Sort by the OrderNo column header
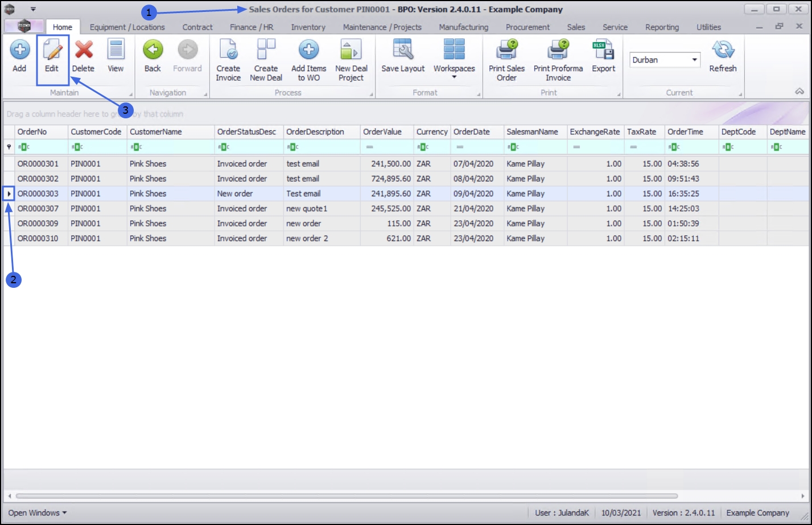Viewport: 812px width, 525px height. click(x=42, y=132)
